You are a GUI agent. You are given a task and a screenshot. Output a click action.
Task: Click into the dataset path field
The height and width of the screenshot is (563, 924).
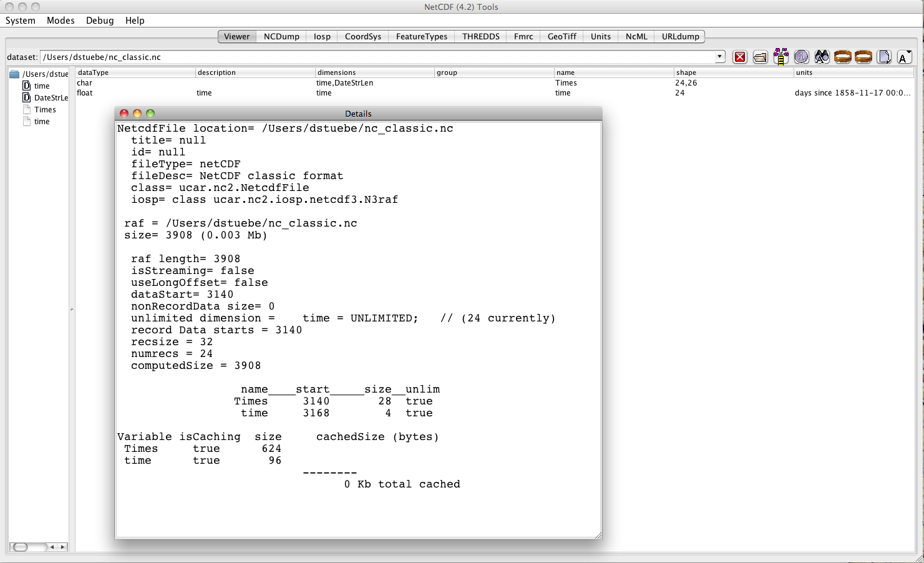(374, 57)
